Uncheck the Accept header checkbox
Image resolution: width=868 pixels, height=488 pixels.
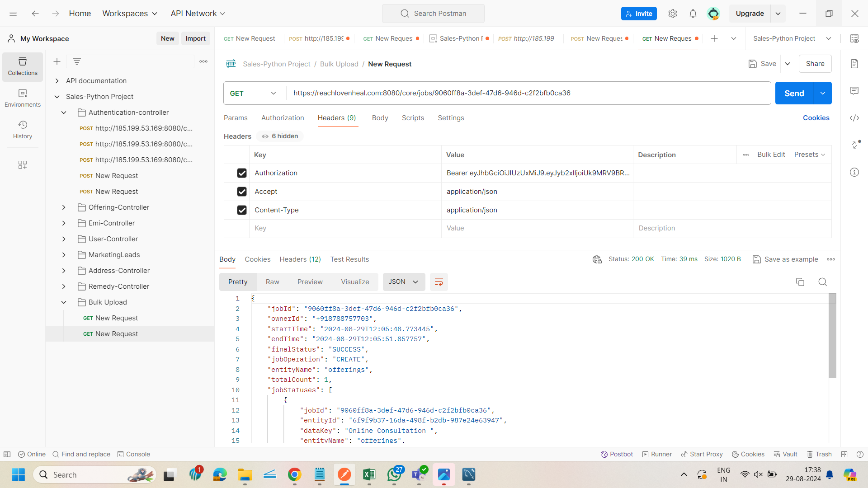pos(242,192)
